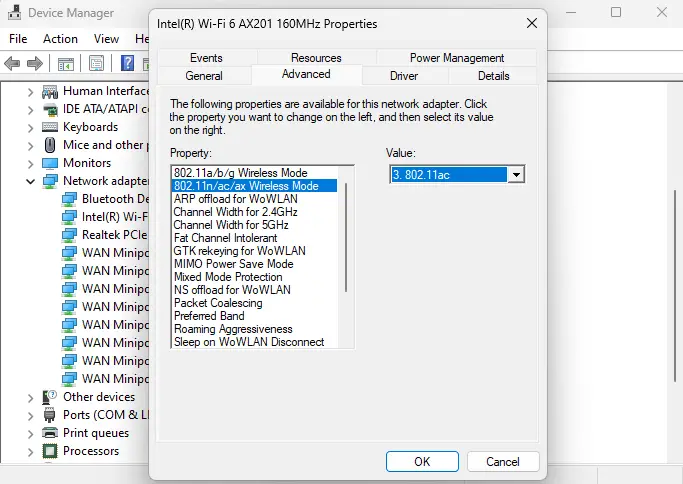Select Mixed Mode Protection property
This screenshot has height=484, width=683.
click(254, 277)
